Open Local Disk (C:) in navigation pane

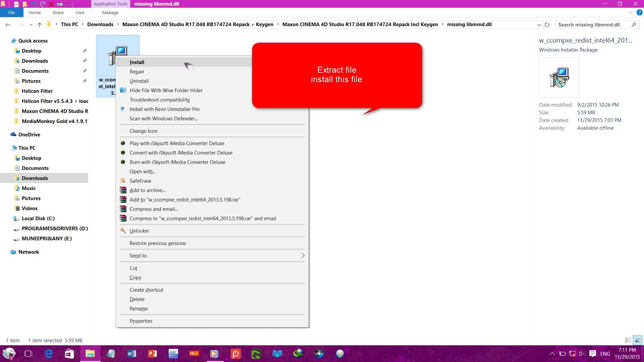pos(38,218)
